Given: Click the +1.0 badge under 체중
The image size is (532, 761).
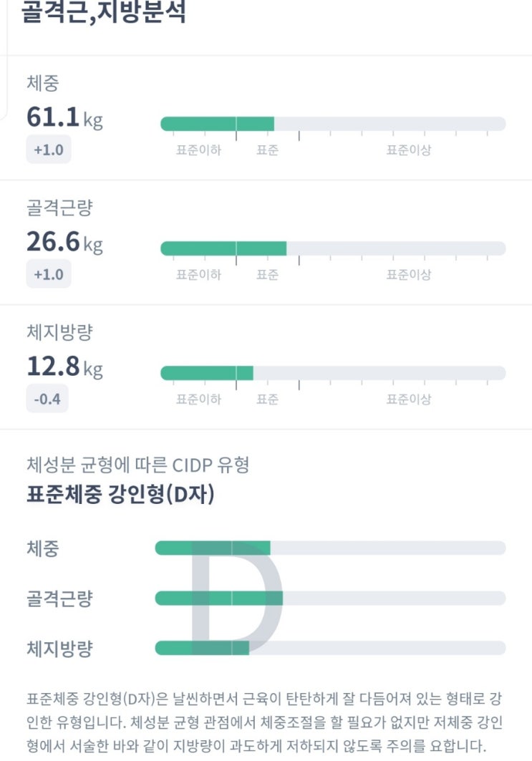Looking at the screenshot, I should pos(49,150).
